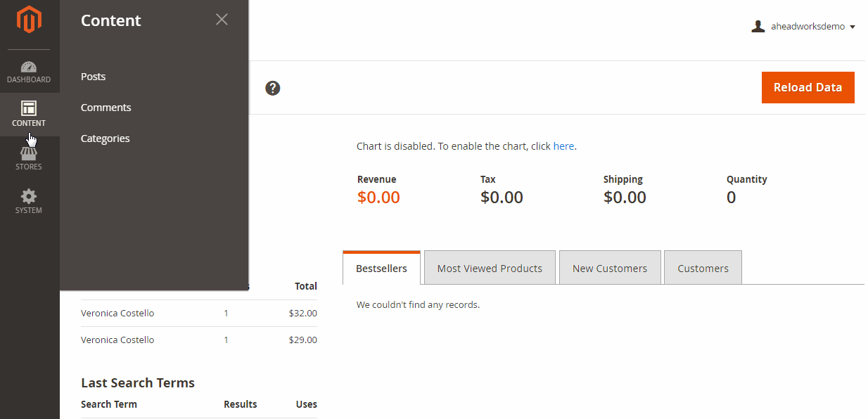Select the Content sidebar icon
The width and height of the screenshot is (868, 419).
click(x=29, y=114)
